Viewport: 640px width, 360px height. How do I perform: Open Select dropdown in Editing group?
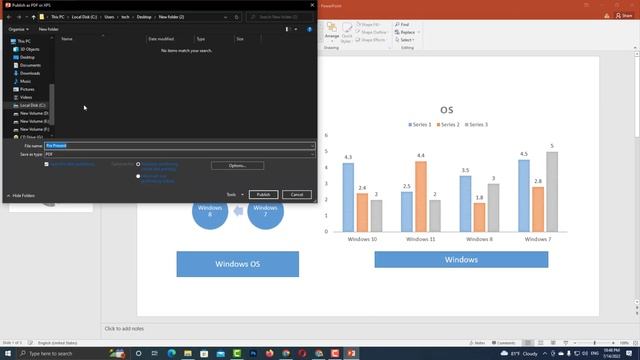404,40
